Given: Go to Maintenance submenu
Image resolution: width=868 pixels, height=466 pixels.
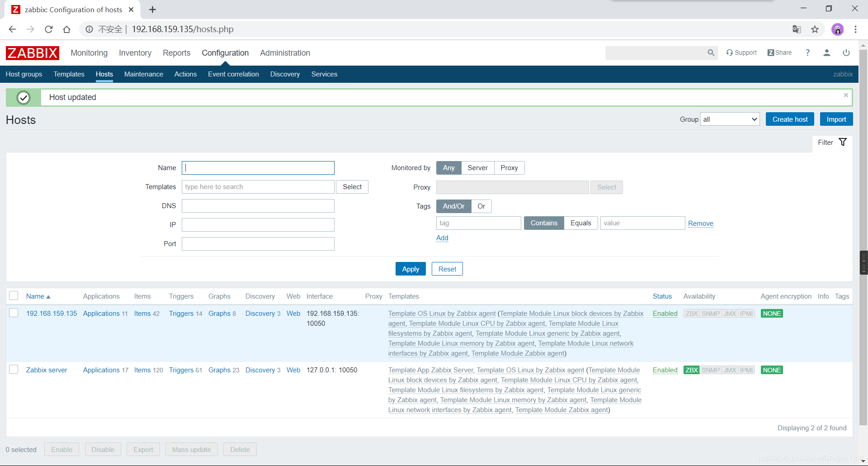Looking at the screenshot, I should point(143,74).
